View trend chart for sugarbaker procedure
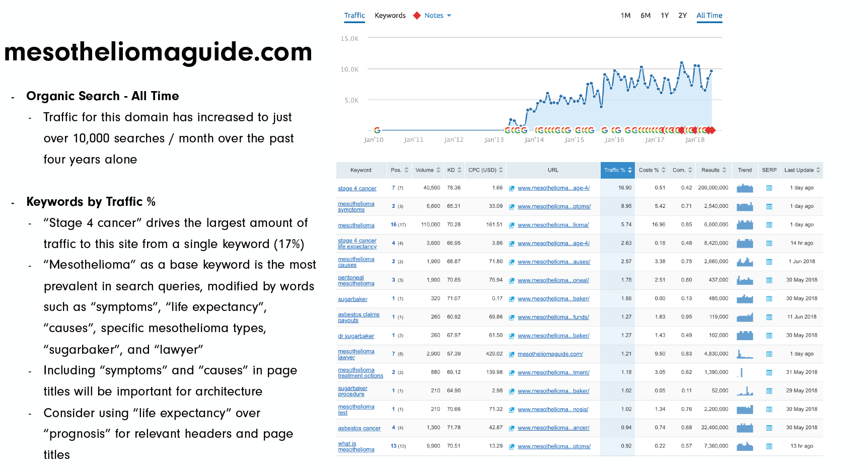 (x=745, y=391)
